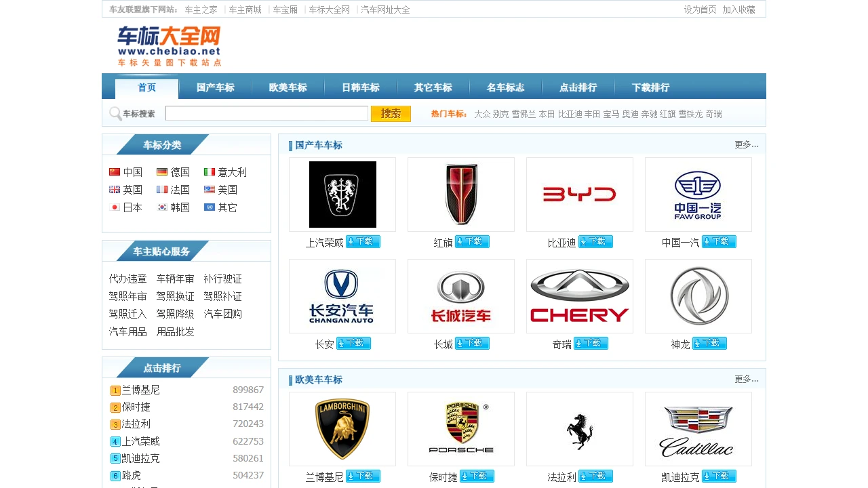Expand 更多 in the 欧美车标 section

click(x=746, y=380)
